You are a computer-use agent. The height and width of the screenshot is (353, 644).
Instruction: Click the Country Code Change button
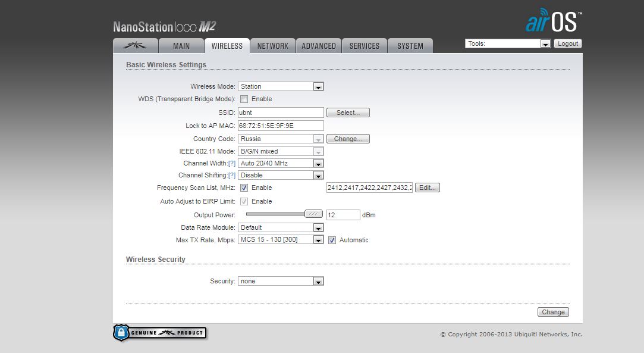[x=348, y=139]
